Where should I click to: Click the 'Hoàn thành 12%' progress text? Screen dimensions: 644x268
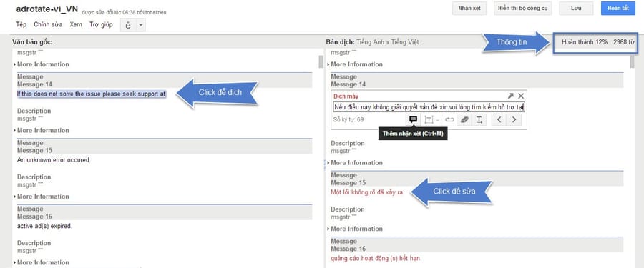pos(585,42)
